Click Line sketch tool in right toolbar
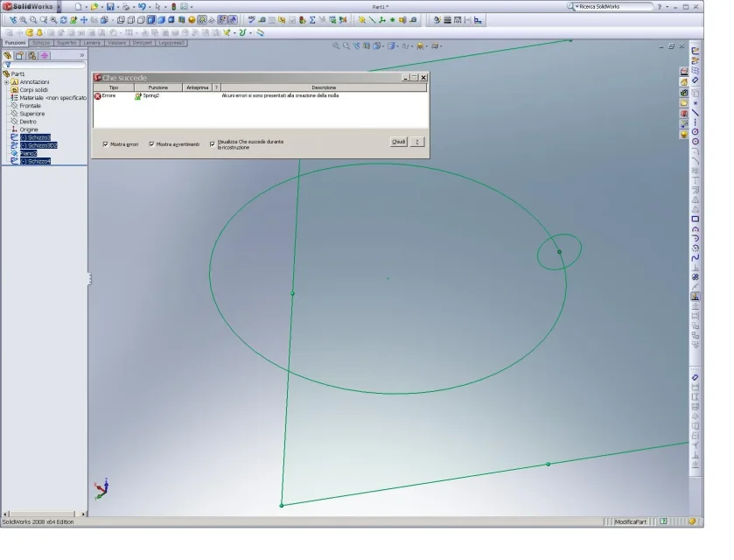This screenshot has height=560, width=734. pyautogui.click(x=696, y=113)
